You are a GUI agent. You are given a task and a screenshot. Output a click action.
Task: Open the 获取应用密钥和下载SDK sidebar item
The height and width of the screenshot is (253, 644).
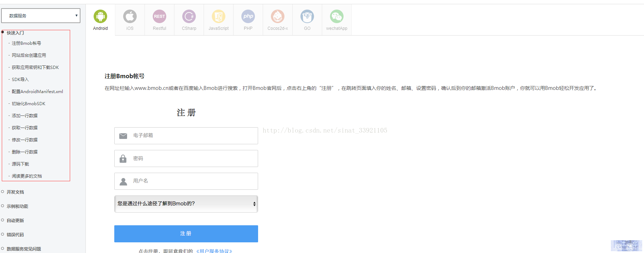(35, 68)
